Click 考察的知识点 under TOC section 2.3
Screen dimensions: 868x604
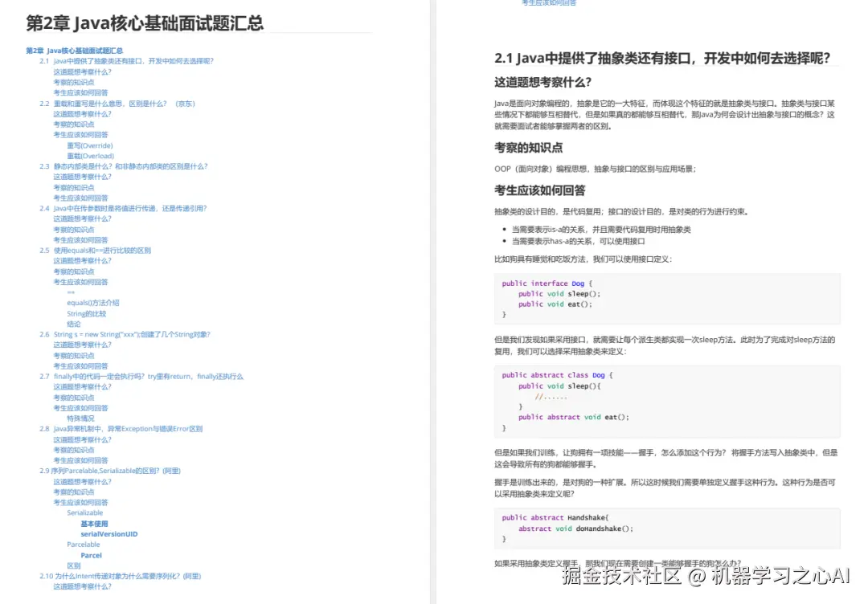click(74, 187)
